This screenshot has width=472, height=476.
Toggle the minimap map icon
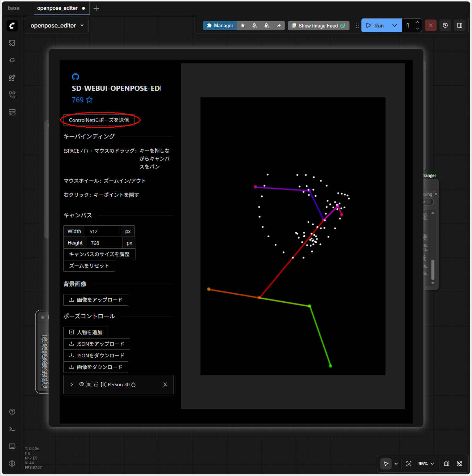(447, 464)
